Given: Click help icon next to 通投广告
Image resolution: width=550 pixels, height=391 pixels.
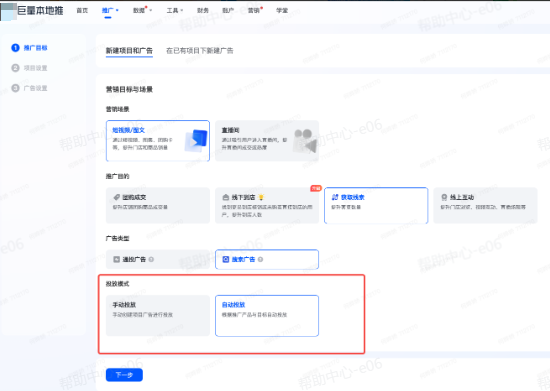Looking at the screenshot, I should tap(151, 259).
